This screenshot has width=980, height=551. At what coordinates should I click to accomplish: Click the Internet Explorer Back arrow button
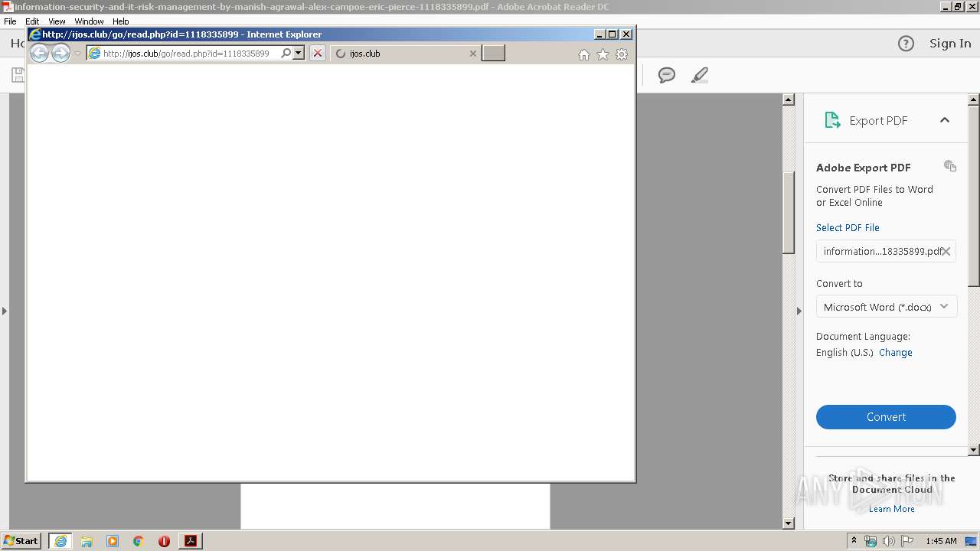[39, 53]
